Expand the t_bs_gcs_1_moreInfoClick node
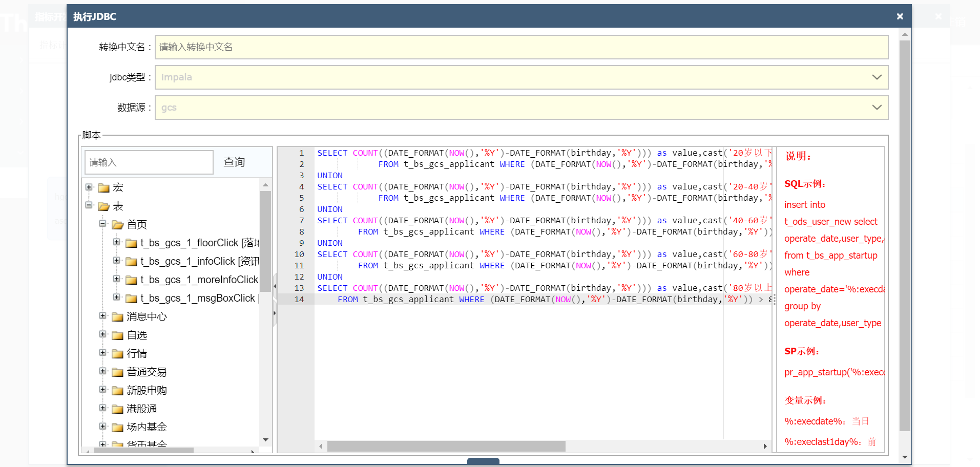980x467 pixels. pyautogui.click(x=117, y=279)
